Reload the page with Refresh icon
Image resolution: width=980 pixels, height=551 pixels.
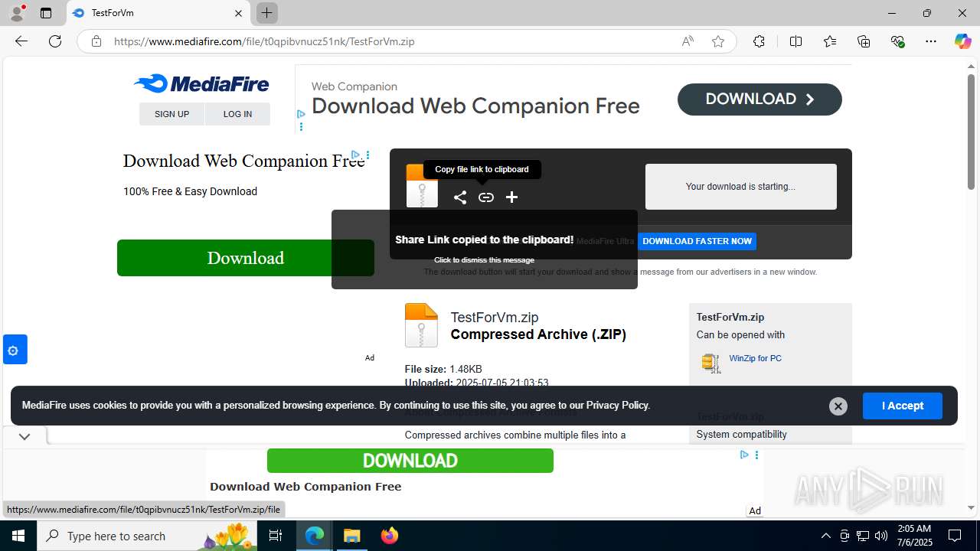(x=55, y=41)
